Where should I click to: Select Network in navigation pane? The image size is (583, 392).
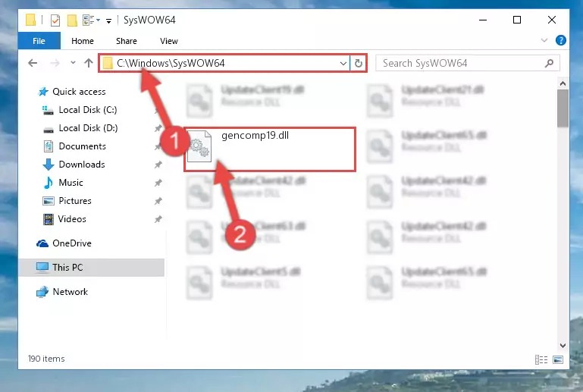tap(71, 292)
